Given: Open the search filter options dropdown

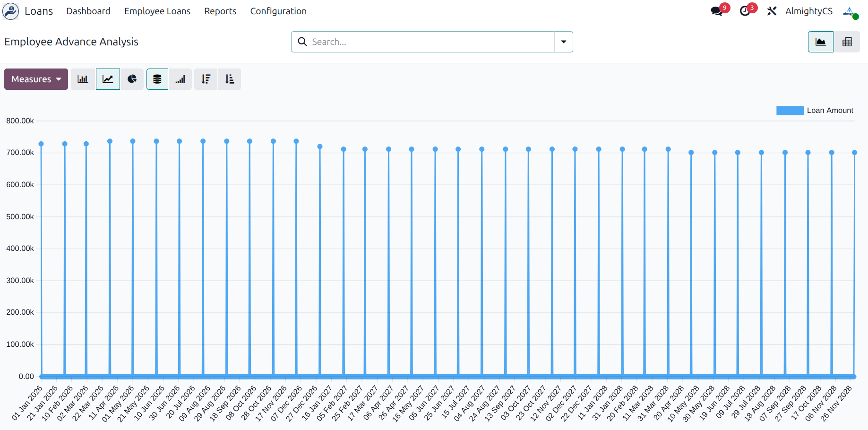Looking at the screenshot, I should tap(563, 42).
